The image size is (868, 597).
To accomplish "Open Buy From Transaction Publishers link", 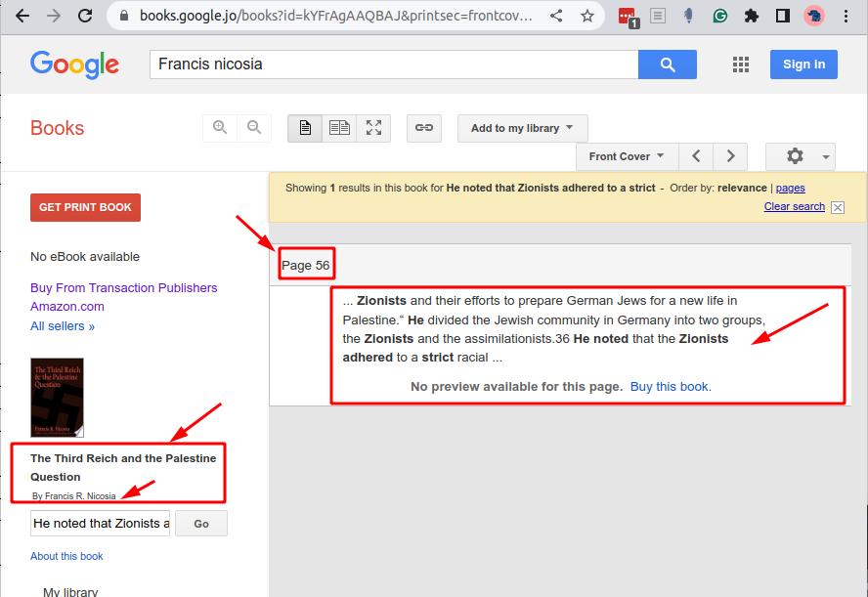I will (x=124, y=287).
